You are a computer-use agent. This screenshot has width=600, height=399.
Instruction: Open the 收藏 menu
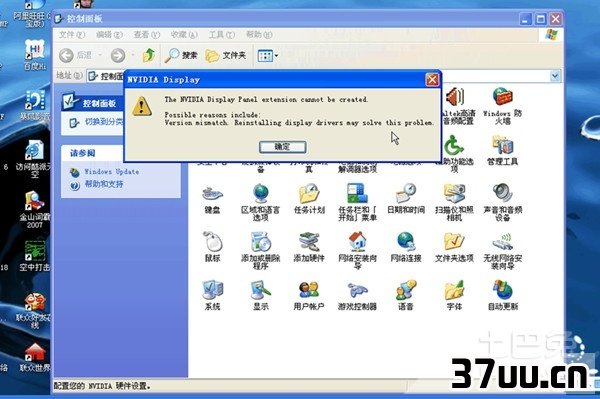pyautogui.click(x=184, y=35)
